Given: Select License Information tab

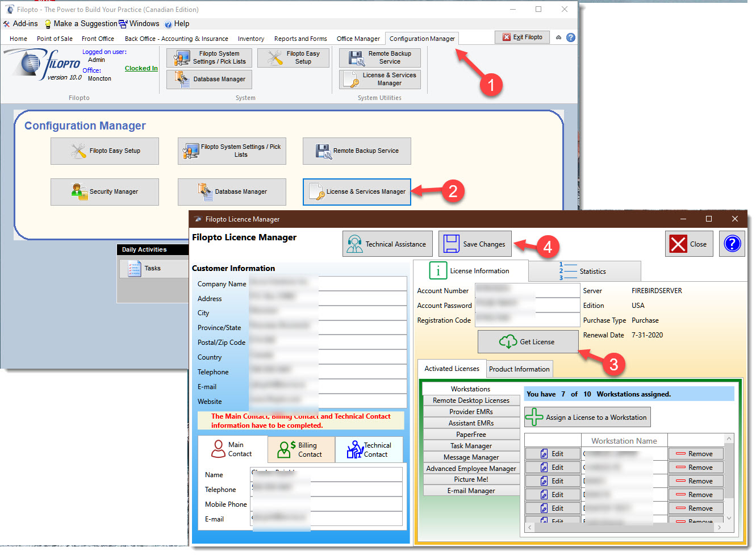Looking at the screenshot, I should coord(470,271).
